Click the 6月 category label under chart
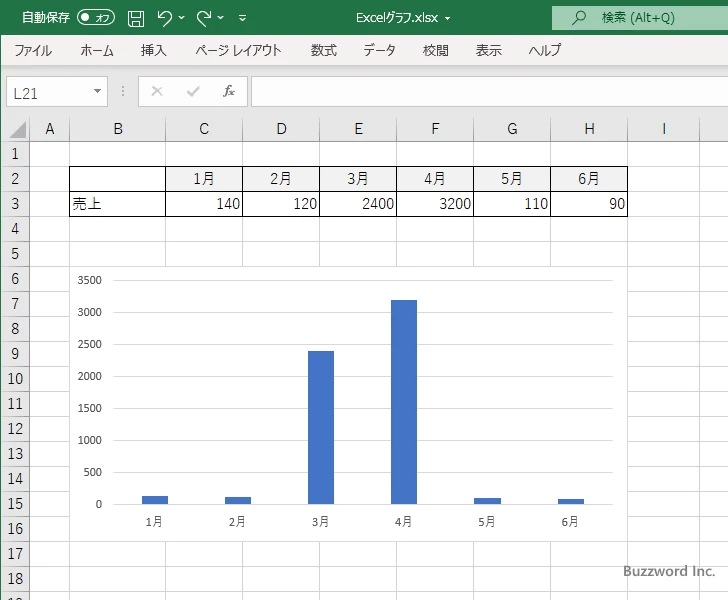The image size is (728, 600). tap(570, 522)
